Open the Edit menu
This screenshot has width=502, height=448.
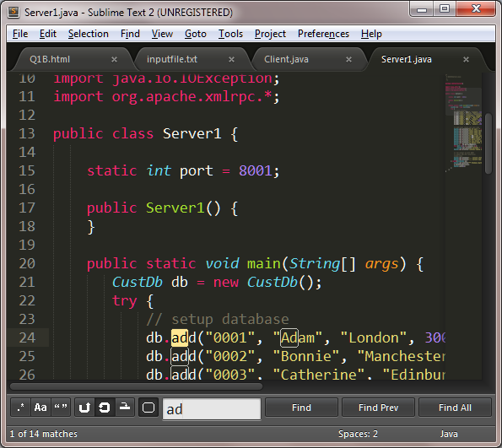tap(48, 34)
